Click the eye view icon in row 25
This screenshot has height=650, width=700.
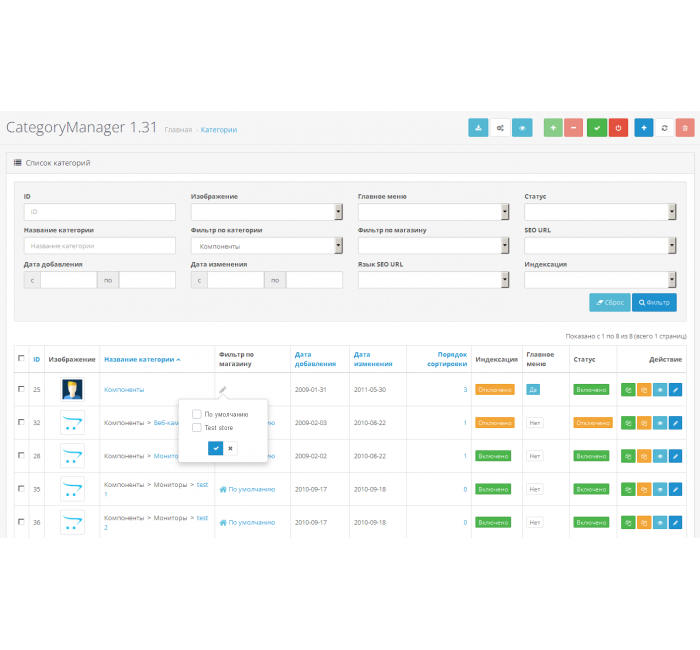click(660, 390)
